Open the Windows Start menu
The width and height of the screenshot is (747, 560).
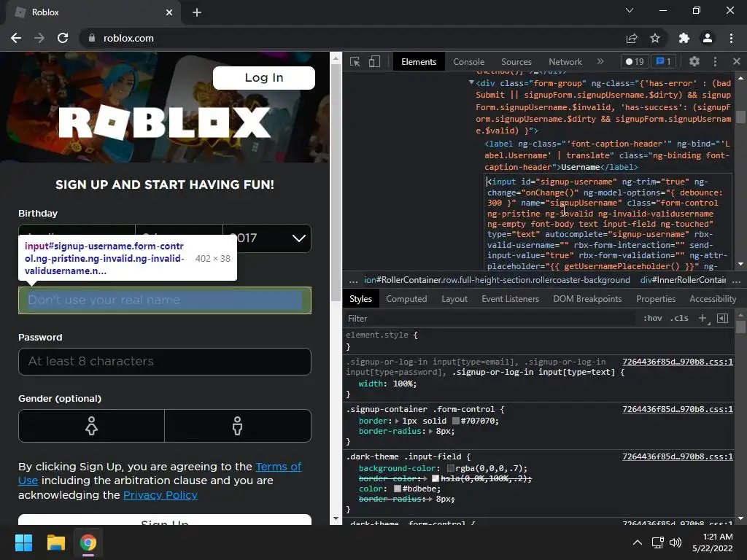(23, 542)
